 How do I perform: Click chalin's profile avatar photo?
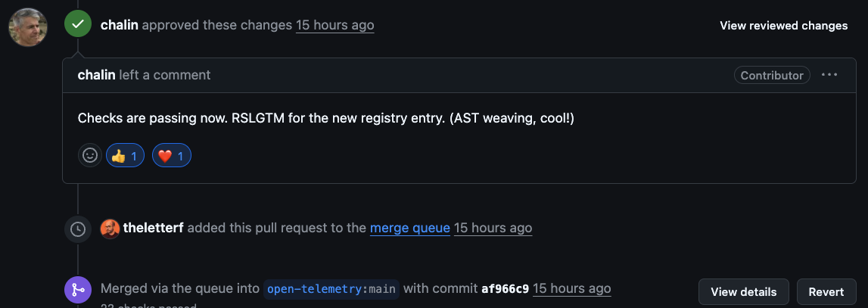pyautogui.click(x=27, y=27)
